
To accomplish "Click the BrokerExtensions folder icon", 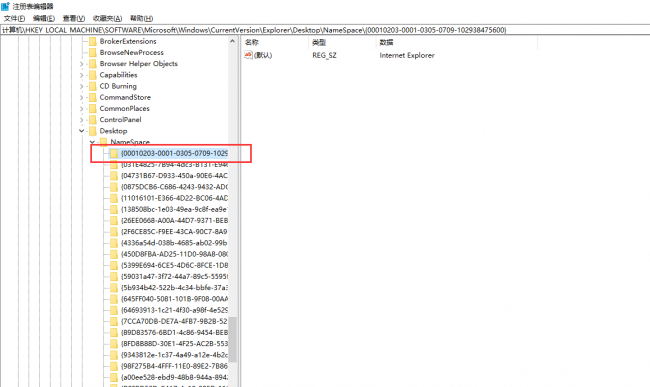I will 93,41.
